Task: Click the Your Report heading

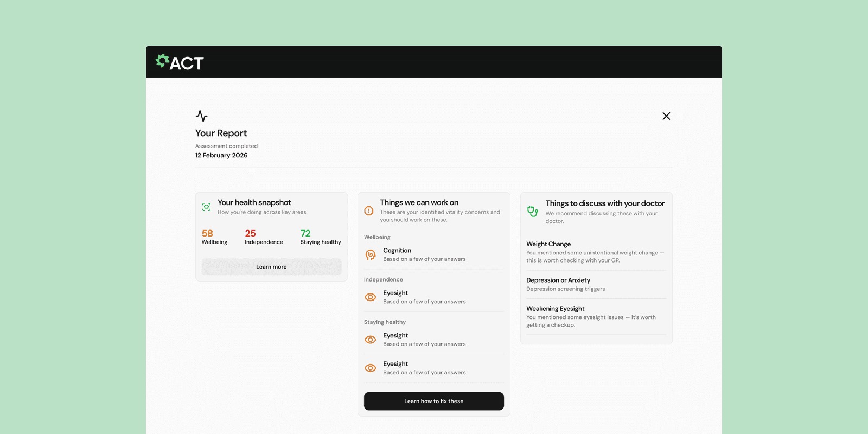Action: [221, 133]
